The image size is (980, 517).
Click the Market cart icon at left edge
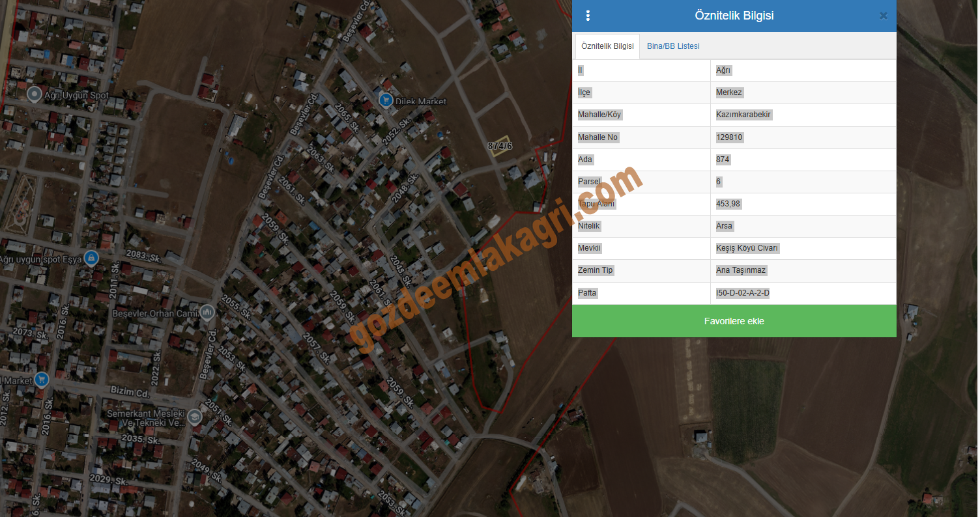(42, 380)
